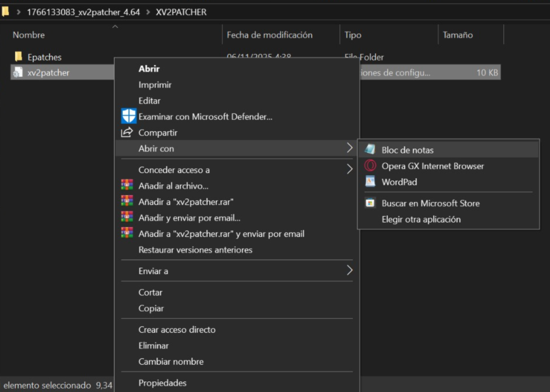Select Restaurar versiones anteriores

pyautogui.click(x=195, y=250)
